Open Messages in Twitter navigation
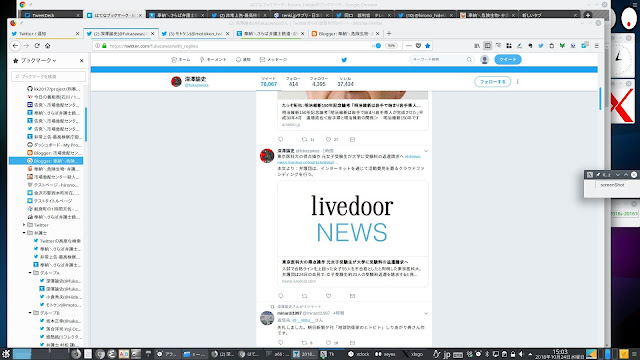This screenshot has height=360, width=640. click(x=273, y=60)
